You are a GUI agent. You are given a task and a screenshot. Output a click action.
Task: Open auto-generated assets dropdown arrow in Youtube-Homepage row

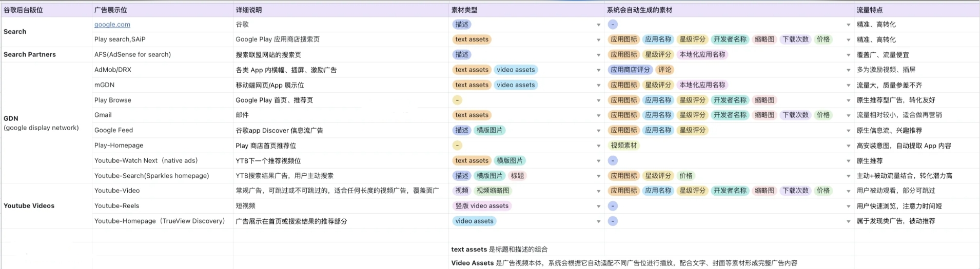point(848,221)
